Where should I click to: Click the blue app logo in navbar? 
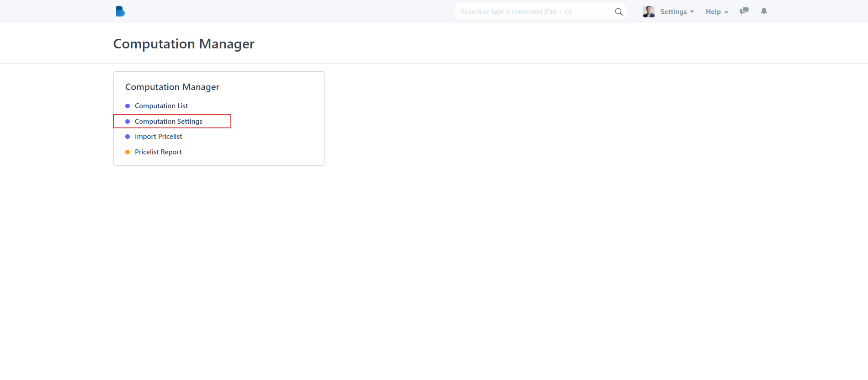120,11
